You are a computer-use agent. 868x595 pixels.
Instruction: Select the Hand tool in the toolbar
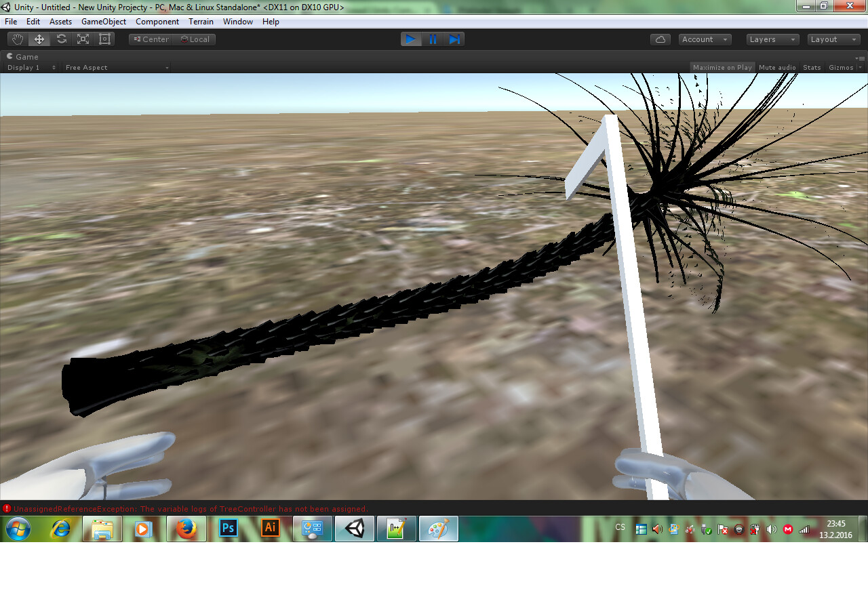[17, 39]
